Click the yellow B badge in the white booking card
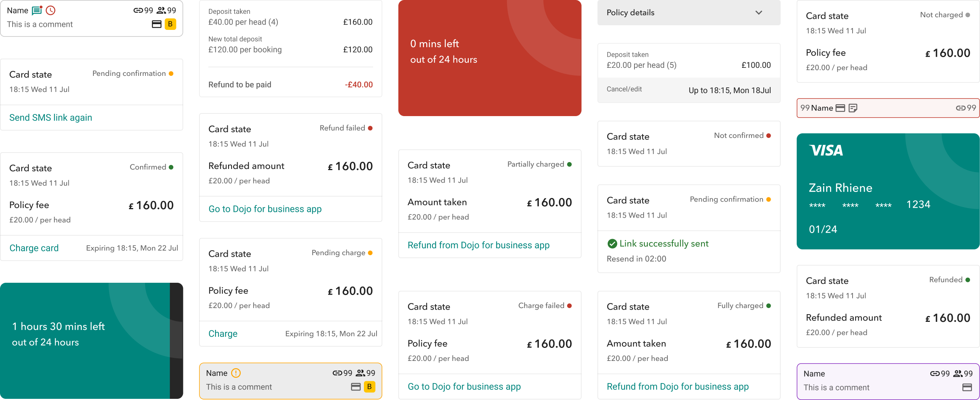The image size is (980, 400). (x=170, y=24)
